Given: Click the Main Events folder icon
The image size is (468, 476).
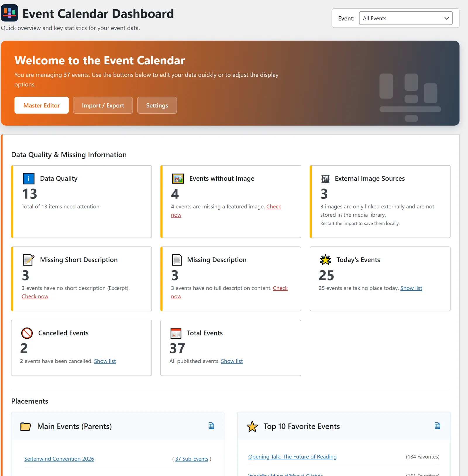Looking at the screenshot, I should click(x=26, y=427).
